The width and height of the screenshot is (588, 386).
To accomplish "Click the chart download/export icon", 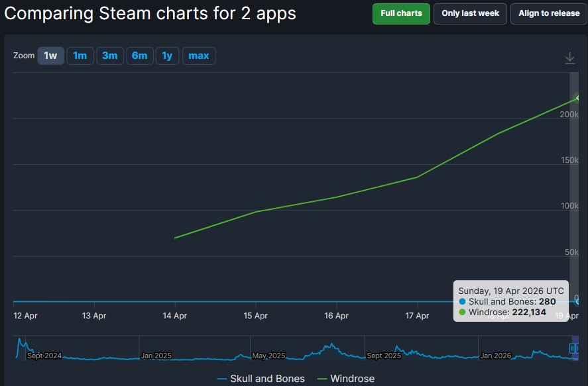I will coord(569,58).
